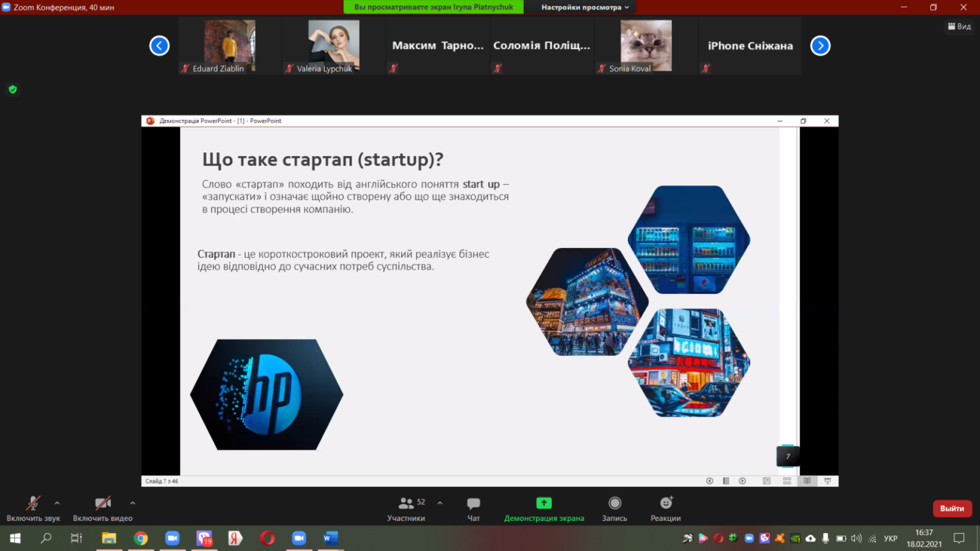
Task: Unmute microphone with Включить звук
Action: click(x=33, y=509)
